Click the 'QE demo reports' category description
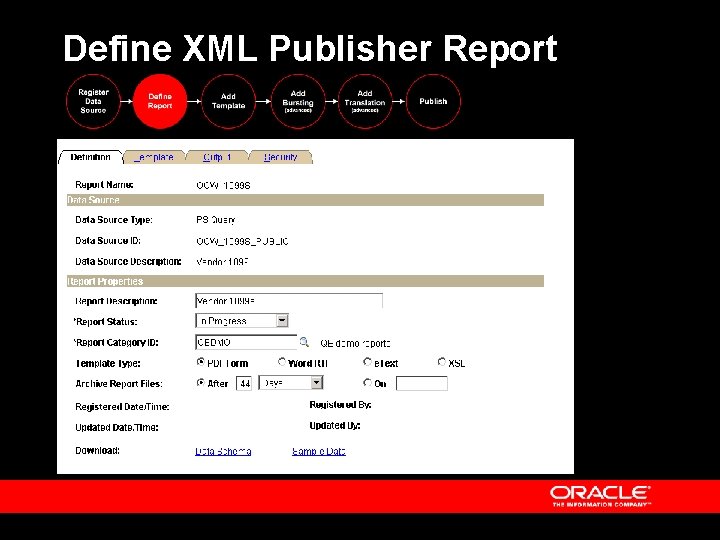Image resolution: width=720 pixels, height=540 pixels. [355, 343]
